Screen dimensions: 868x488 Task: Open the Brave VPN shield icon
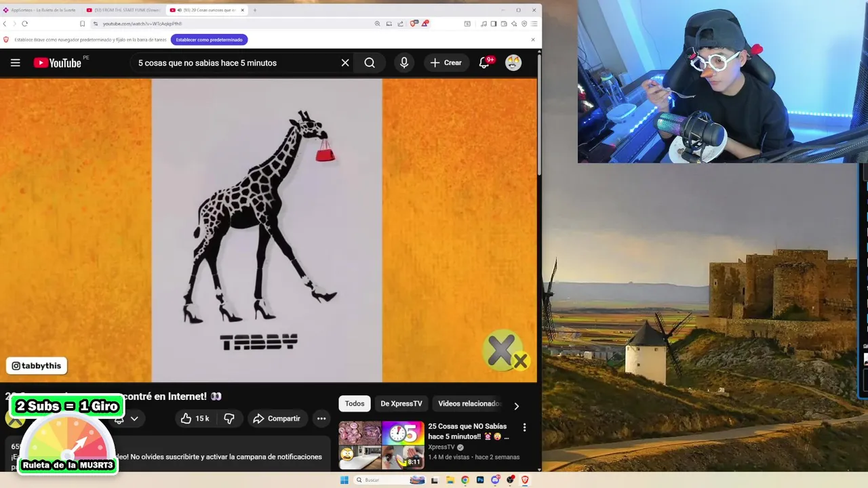(524, 24)
